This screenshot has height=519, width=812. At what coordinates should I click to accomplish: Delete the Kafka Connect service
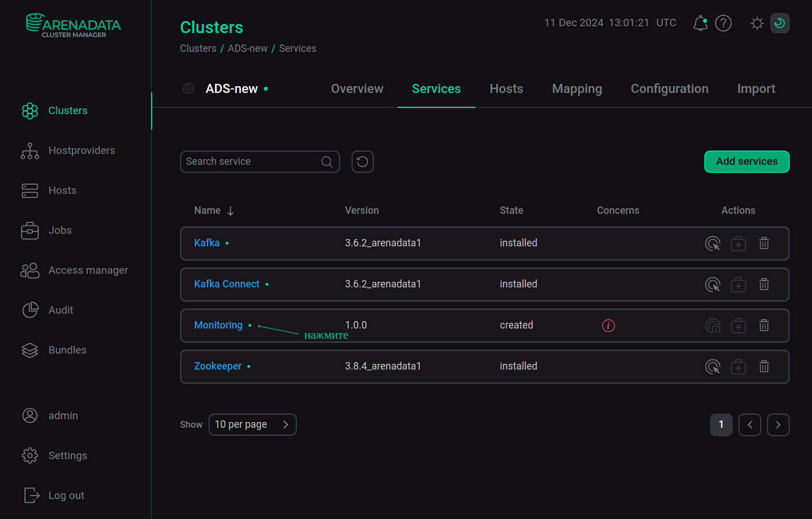[x=764, y=285]
